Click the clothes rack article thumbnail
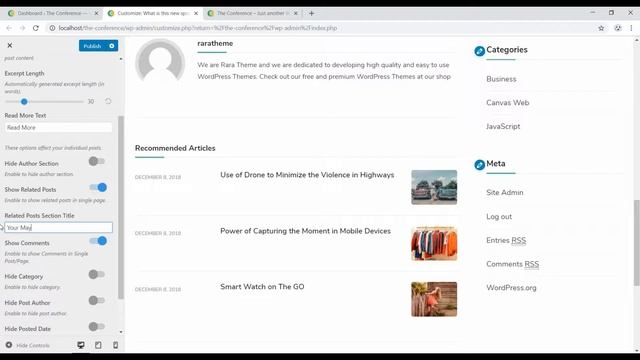Screen dimensions: 640x360 434,243
